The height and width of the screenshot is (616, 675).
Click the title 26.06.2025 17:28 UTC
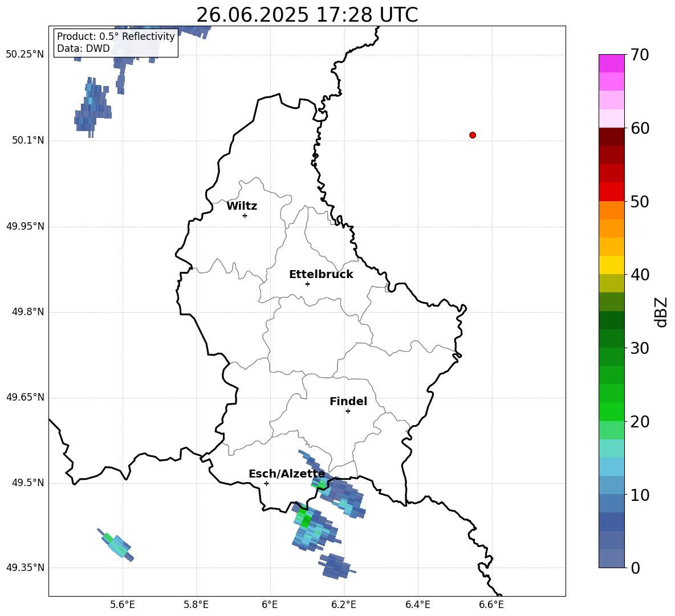(x=307, y=15)
